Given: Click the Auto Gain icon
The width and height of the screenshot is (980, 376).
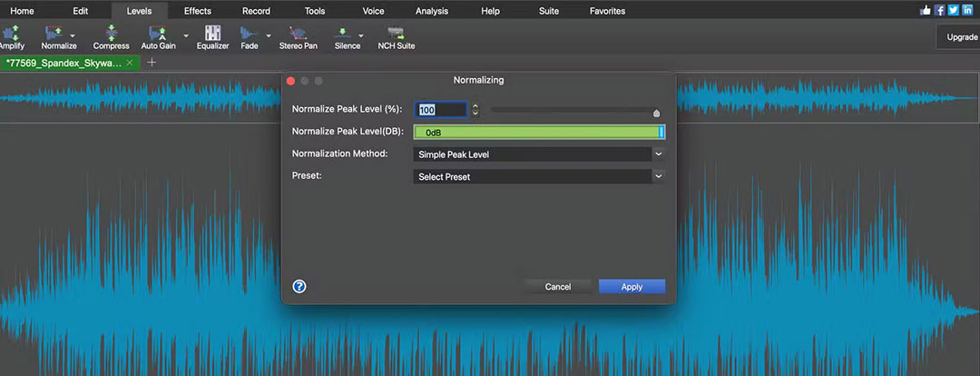Looking at the screenshot, I should click(x=158, y=34).
